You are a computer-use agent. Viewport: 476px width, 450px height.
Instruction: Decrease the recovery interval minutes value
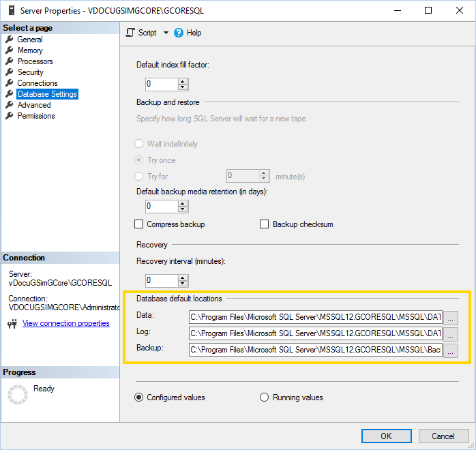point(183,284)
